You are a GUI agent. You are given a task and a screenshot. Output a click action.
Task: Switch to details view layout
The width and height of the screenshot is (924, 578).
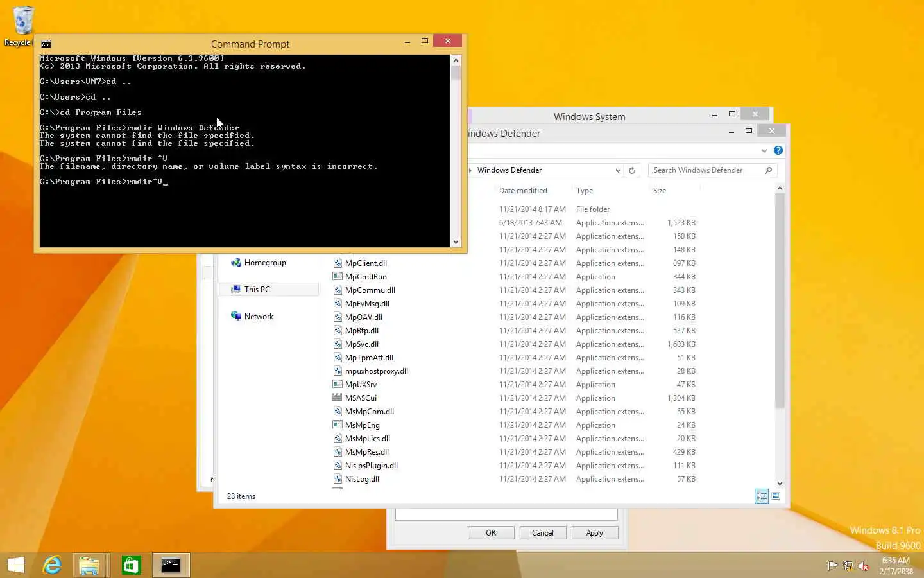pyautogui.click(x=762, y=496)
